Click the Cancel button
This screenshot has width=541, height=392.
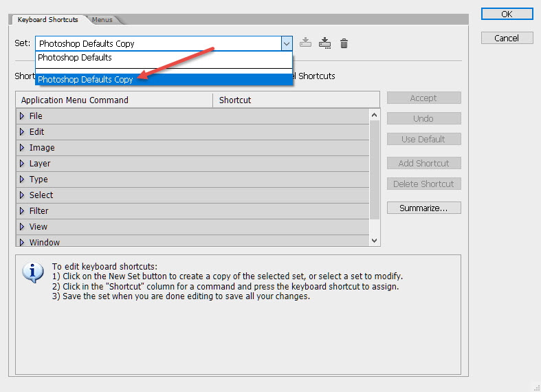click(507, 38)
